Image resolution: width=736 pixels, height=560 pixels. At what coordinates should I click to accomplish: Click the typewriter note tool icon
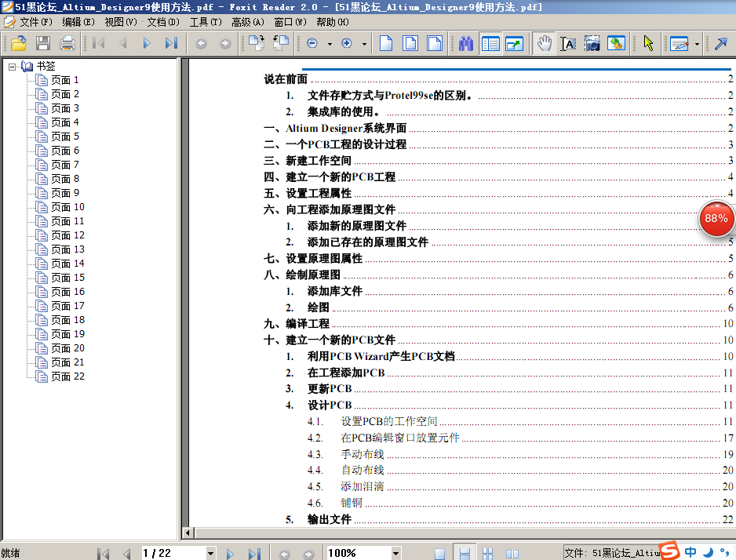pyautogui.click(x=680, y=44)
